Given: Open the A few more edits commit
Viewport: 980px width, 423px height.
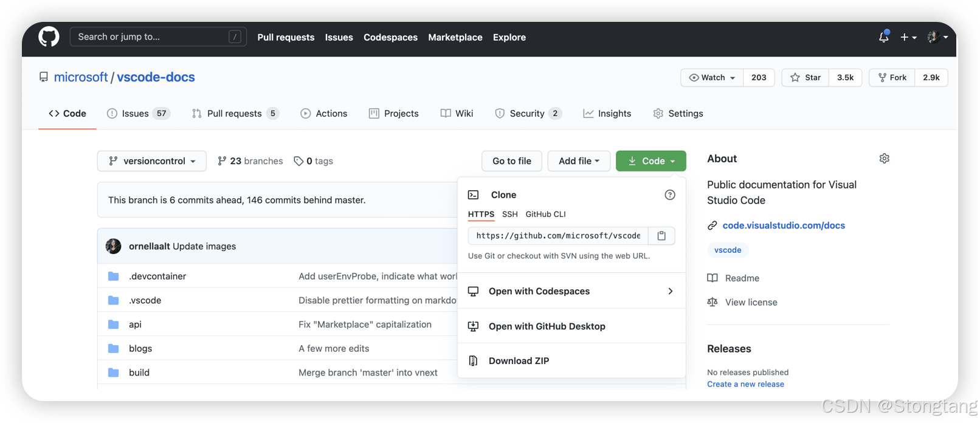Looking at the screenshot, I should click(x=334, y=348).
